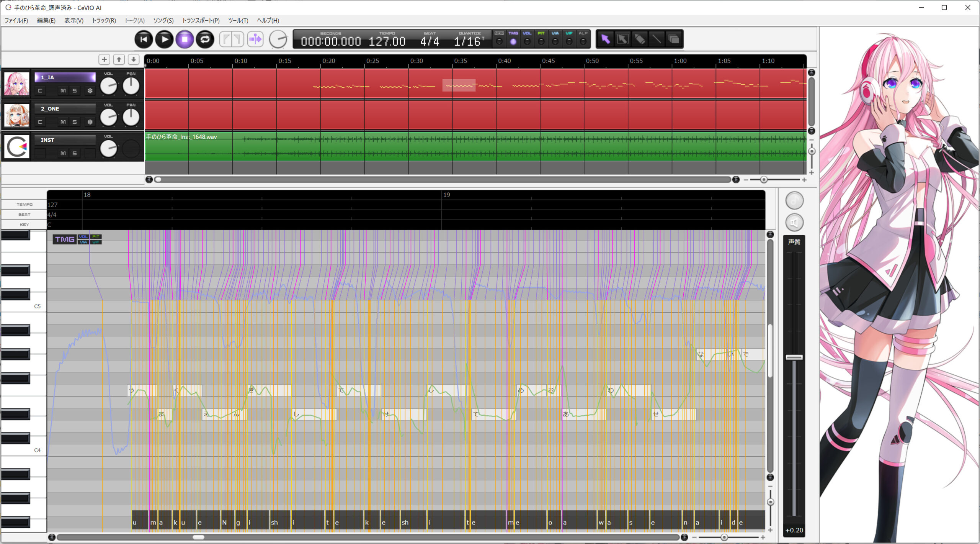Start playback with the Play button
The image size is (980, 544).
[164, 39]
